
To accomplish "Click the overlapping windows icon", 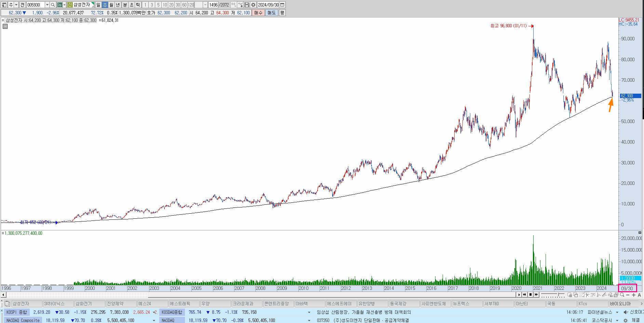I will [x=575, y=295].
